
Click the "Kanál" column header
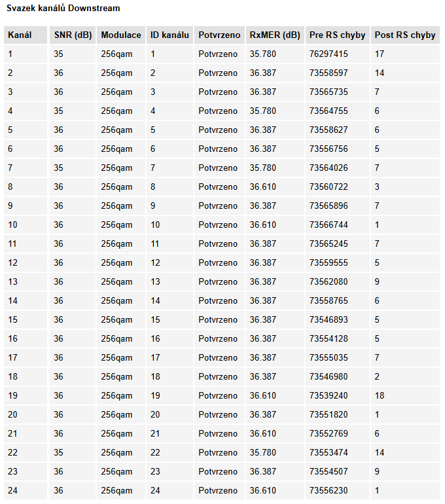click(20, 35)
